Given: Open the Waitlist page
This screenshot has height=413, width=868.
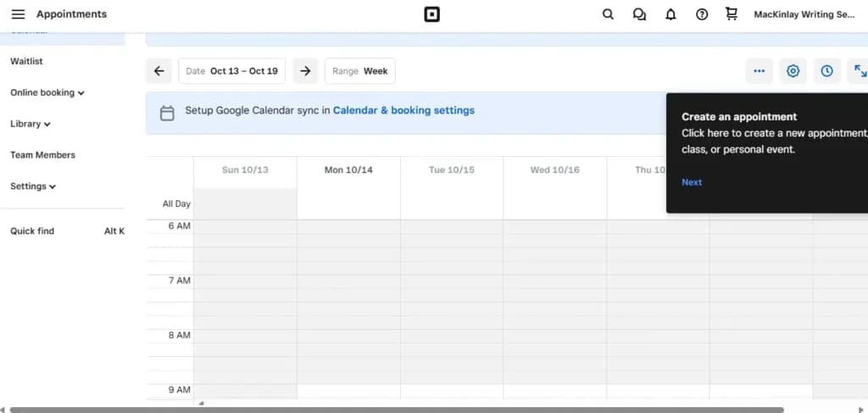Looking at the screenshot, I should tap(26, 61).
